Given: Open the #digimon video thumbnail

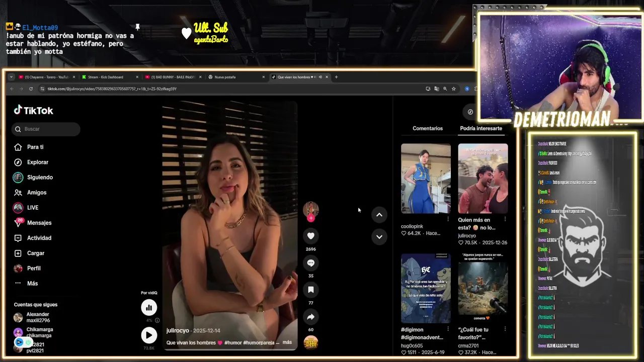Looking at the screenshot, I should pyautogui.click(x=426, y=288).
